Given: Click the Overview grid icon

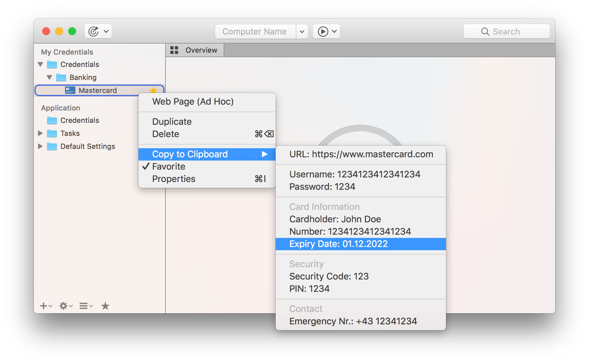Looking at the screenshot, I should tap(175, 50).
